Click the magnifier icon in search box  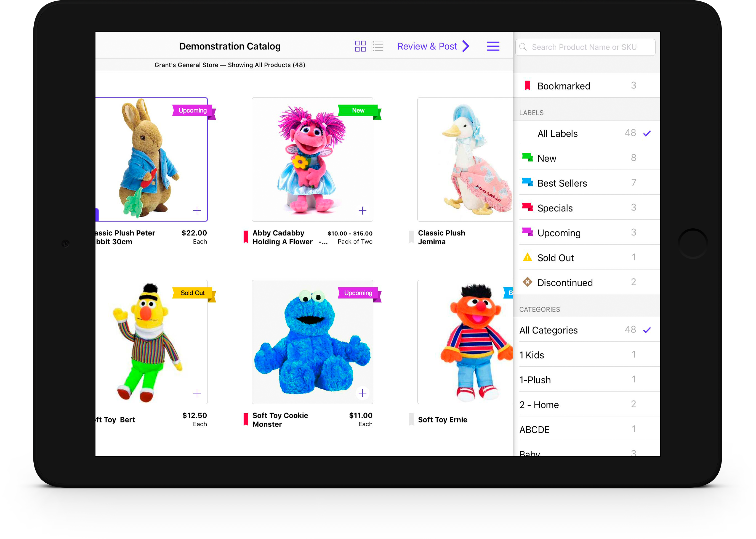[x=523, y=47]
